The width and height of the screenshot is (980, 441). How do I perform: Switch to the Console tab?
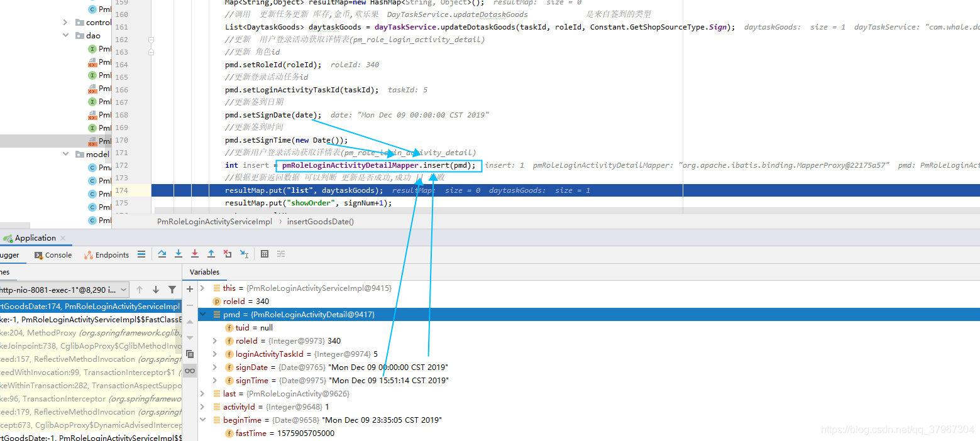coord(53,254)
